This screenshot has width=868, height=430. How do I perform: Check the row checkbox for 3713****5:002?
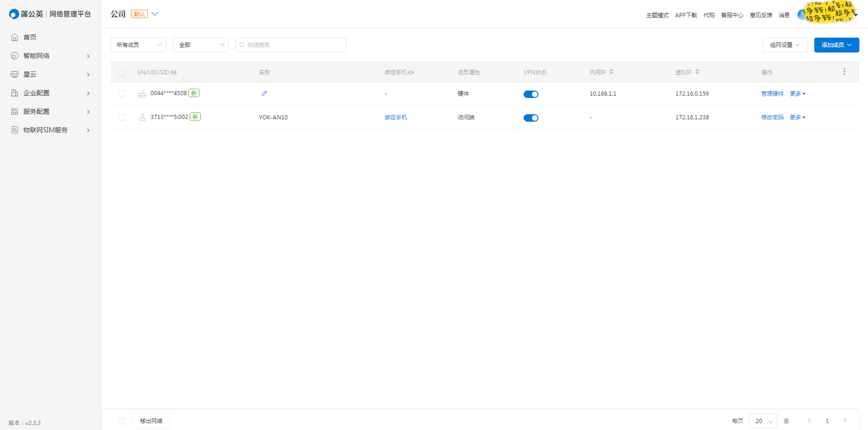coord(121,117)
